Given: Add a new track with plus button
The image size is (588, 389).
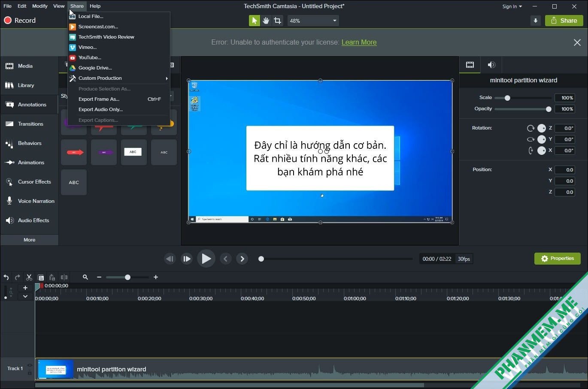Looking at the screenshot, I should pyautogui.click(x=25, y=288).
